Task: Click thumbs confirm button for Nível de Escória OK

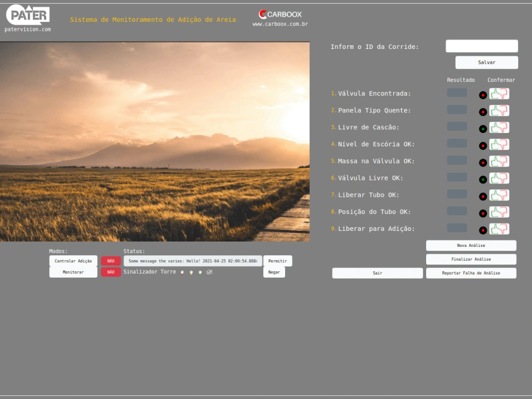Action: [x=499, y=145]
